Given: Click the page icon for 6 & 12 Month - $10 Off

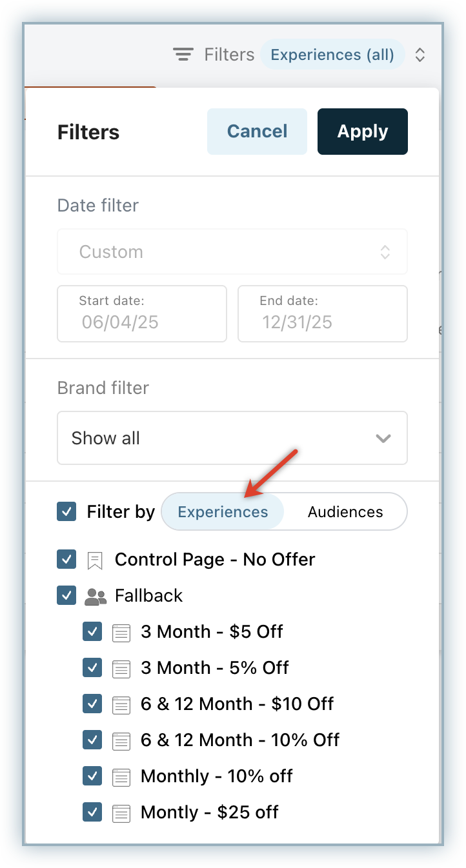Looking at the screenshot, I should [x=121, y=704].
